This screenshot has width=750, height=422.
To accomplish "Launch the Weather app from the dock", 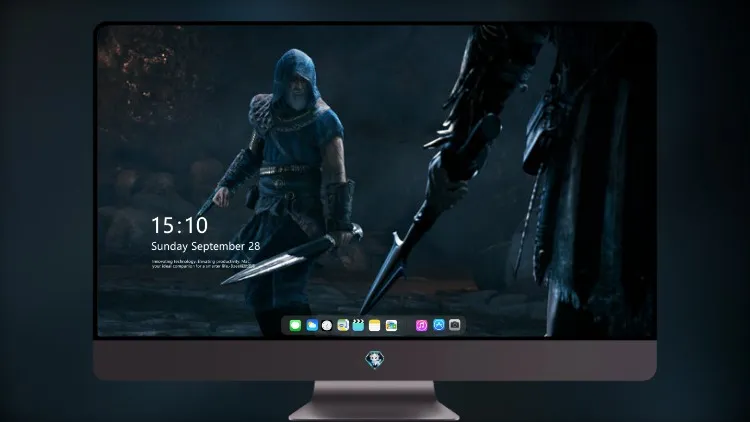I will click(x=312, y=325).
